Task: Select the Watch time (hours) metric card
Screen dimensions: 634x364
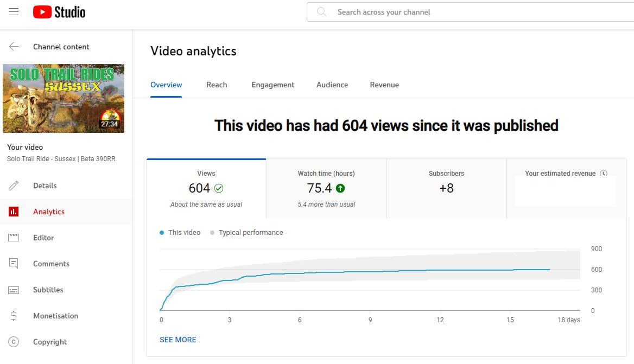Action: click(326, 189)
